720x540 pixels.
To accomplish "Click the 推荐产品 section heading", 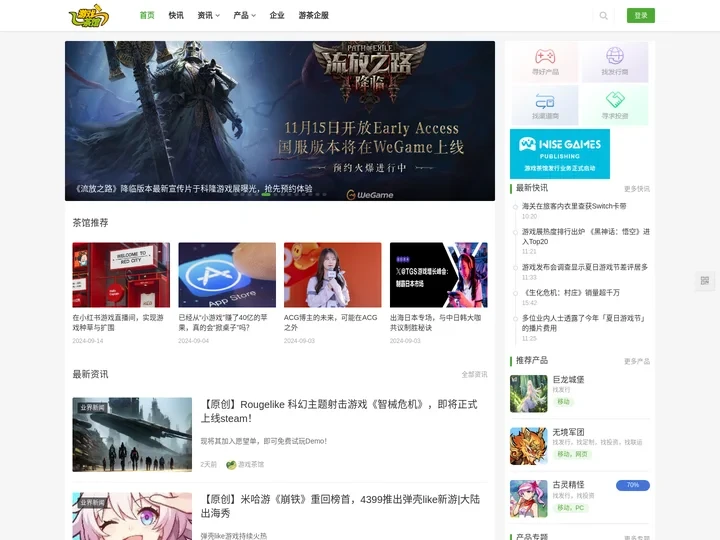I will click(532, 360).
